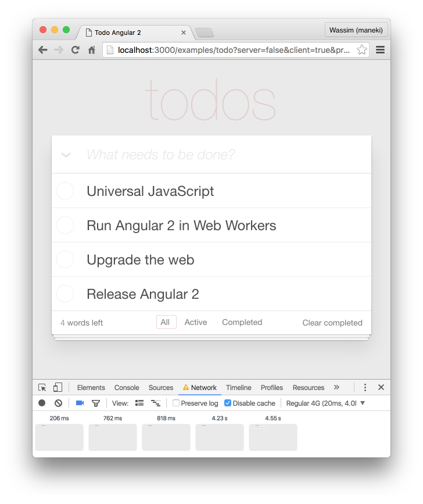Switch to small request rows view icon
423x504 pixels.
click(x=156, y=403)
